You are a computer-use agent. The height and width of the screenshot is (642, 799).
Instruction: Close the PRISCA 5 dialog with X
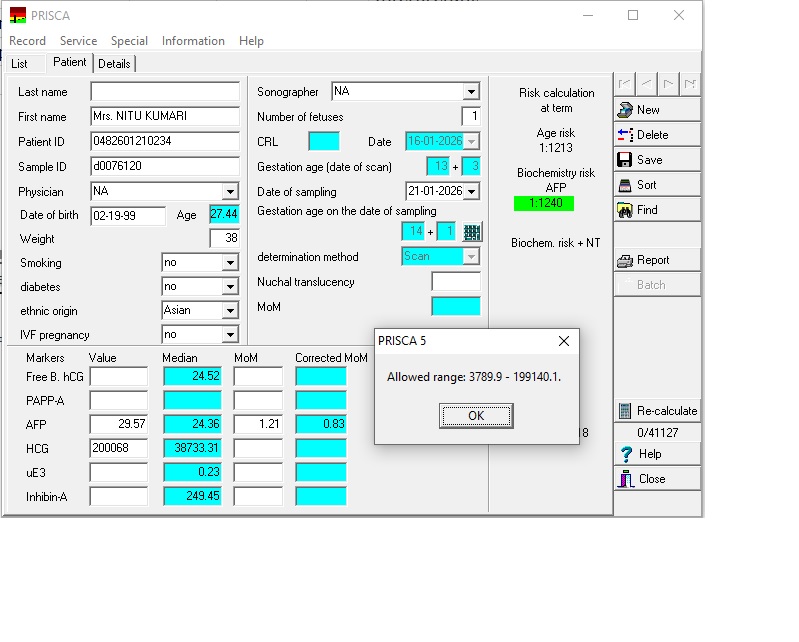pyautogui.click(x=563, y=341)
